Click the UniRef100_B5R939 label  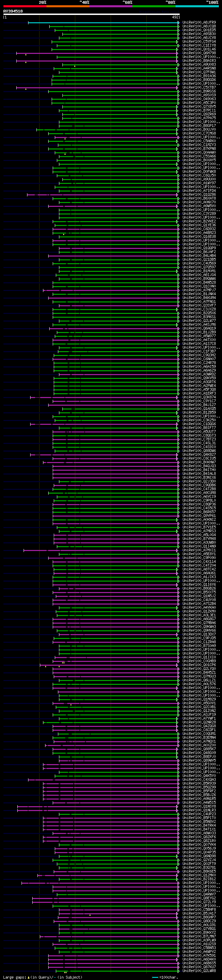click(x=199, y=783)
